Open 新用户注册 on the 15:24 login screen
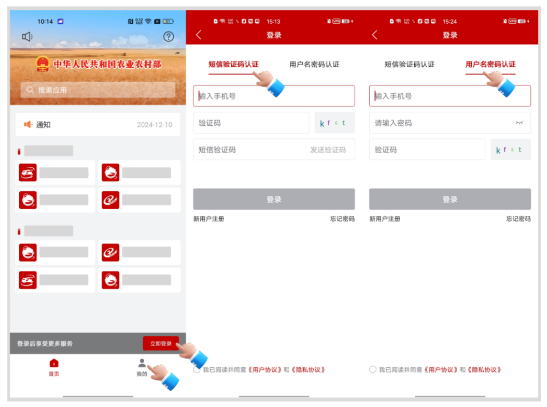547x407 pixels. click(385, 219)
